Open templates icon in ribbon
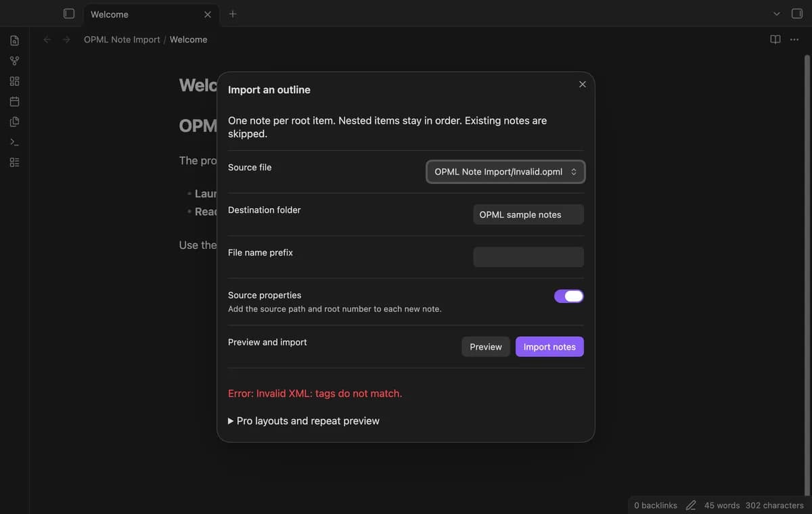The image size is (812, 514). 14,122
